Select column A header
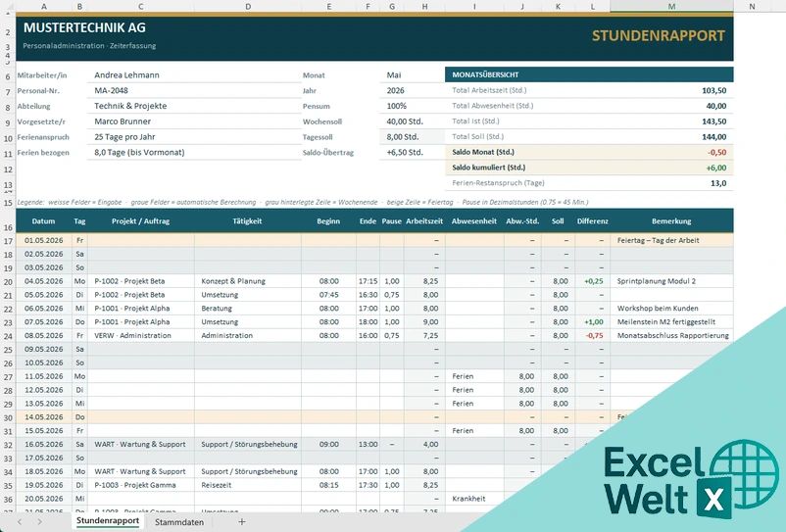Image resolution: width=786 pixels, height=532 pixels. (x=44, y=6)
